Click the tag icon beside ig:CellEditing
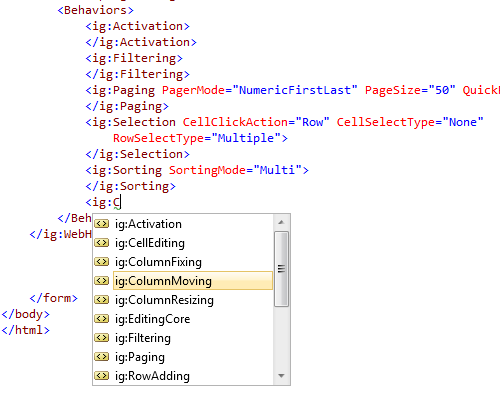Screen dimensions: 500x399 tap(102, 243)
